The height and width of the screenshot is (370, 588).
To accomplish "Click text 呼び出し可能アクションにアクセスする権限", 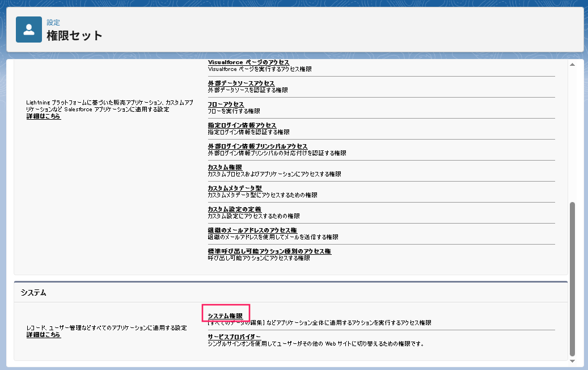I will [x=259, y=258].
